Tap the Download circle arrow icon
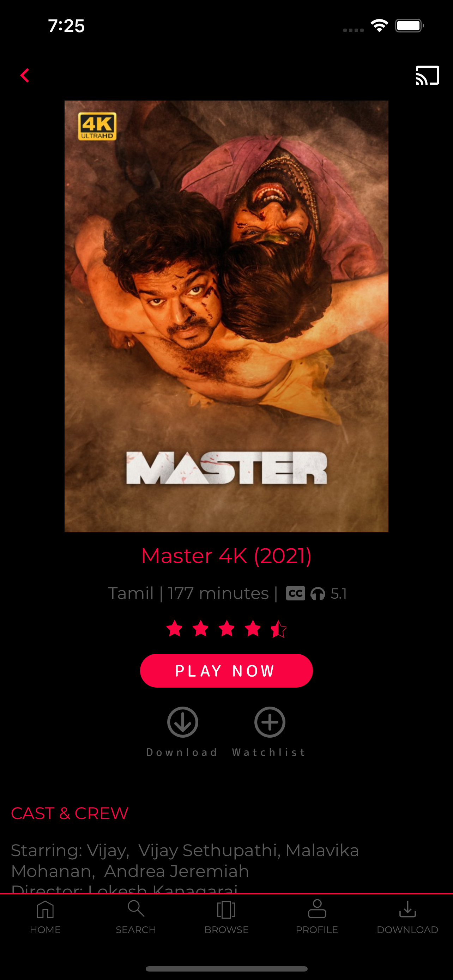The width and height of the screenshot is (453, 980). [182, 722]
